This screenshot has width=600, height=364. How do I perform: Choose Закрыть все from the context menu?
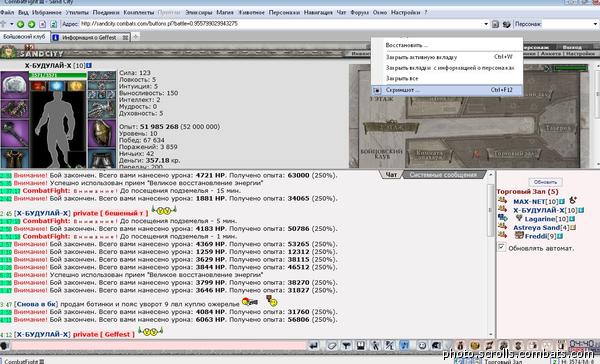click(x=402, y=78)
